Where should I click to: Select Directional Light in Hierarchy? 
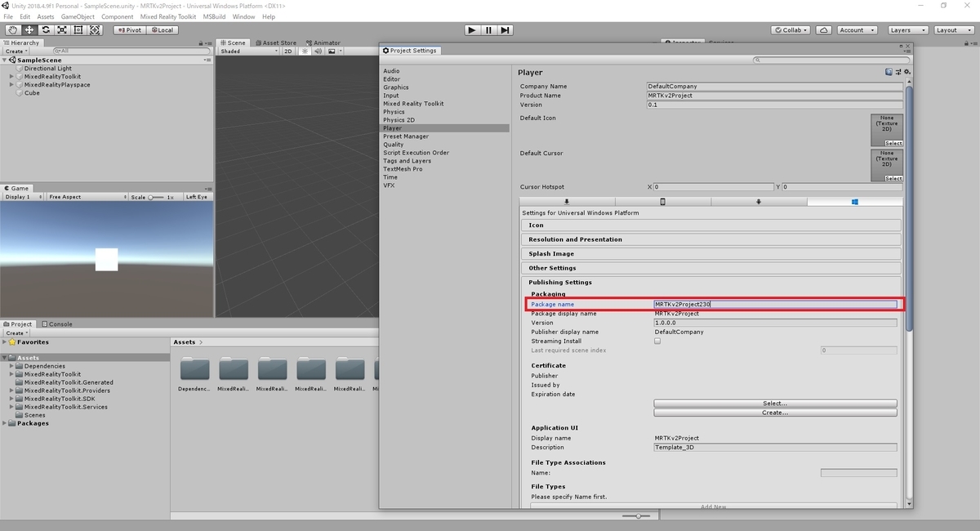[47, 69]
